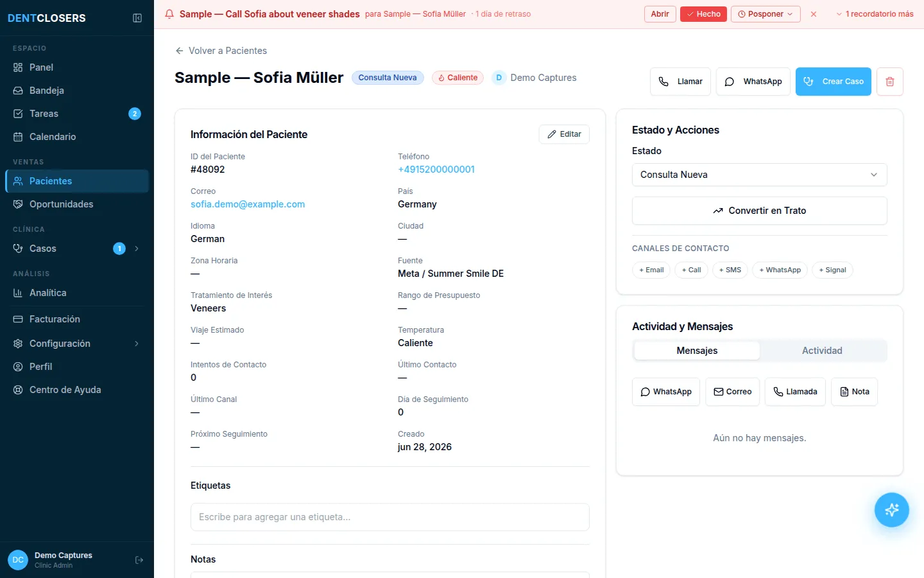This screenshot has width=924, height=578.
Task: Click the bell icon in reminder banner
Action: pos(169,14)
